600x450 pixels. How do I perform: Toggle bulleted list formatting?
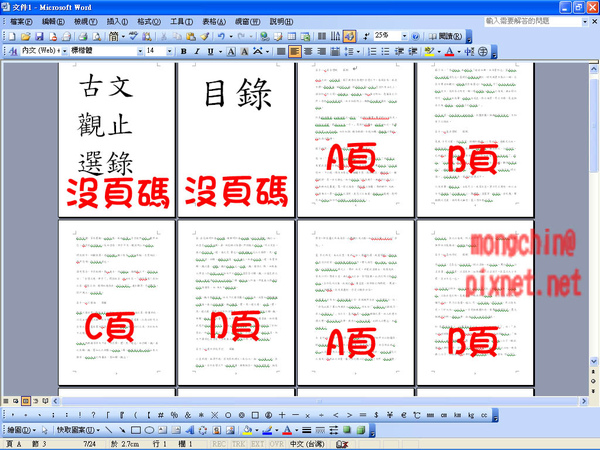point(385,51)
